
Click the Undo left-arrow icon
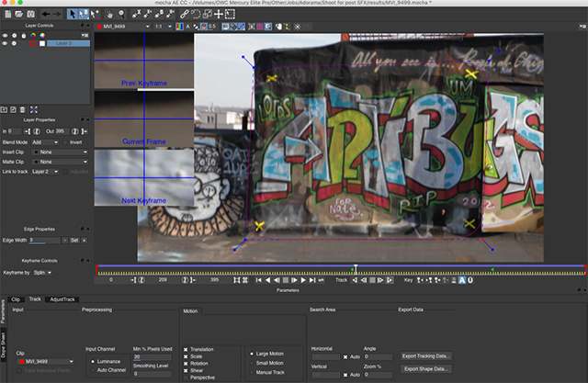tap(46, 15)
